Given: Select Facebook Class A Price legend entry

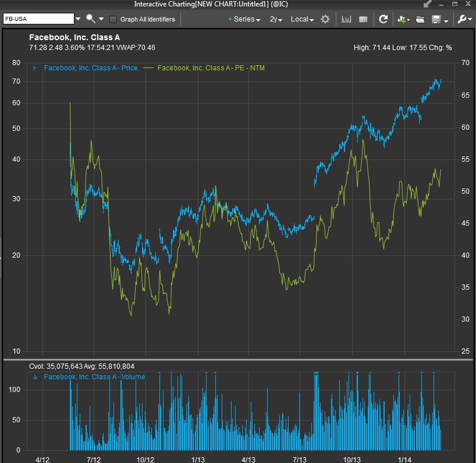Looking at the screenshot, I should [90, 68].
